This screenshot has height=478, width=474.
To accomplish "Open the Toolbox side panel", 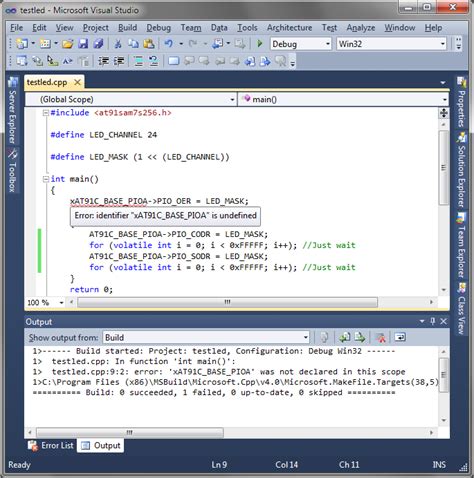I will pyautogui.click(x=13, y=171).
